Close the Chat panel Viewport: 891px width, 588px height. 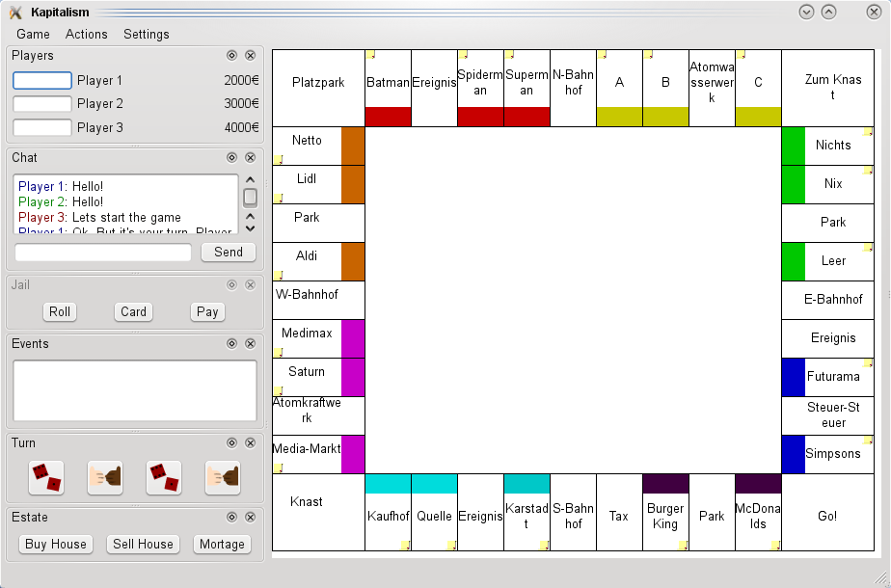pyautogui.click(x=250, y=157)
